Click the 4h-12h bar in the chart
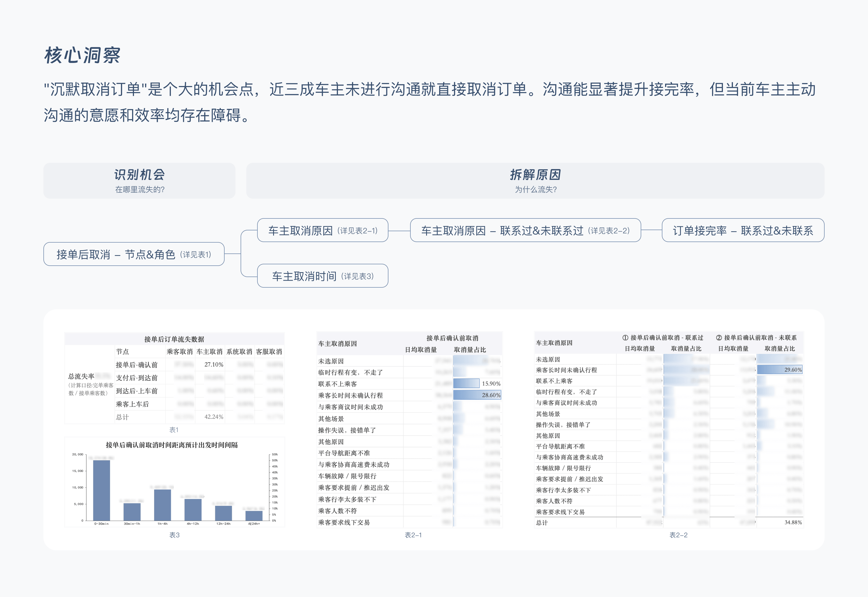The height and width of the screenshot is (597, 868). click(x=193, y=510)
